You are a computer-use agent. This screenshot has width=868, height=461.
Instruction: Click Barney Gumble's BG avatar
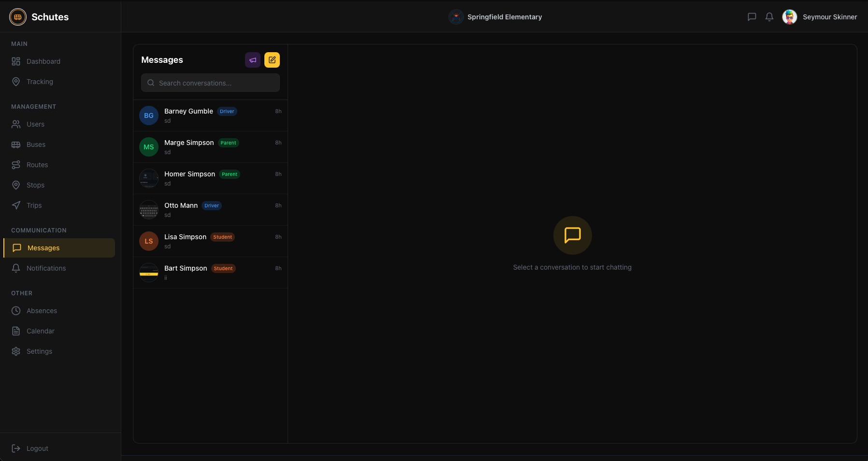149,115
